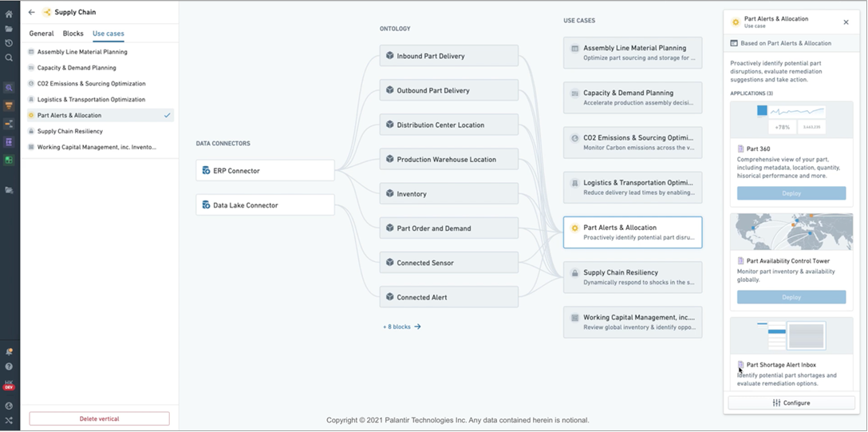Click the Part 360 application icon
868x432 pixels.
740,149
